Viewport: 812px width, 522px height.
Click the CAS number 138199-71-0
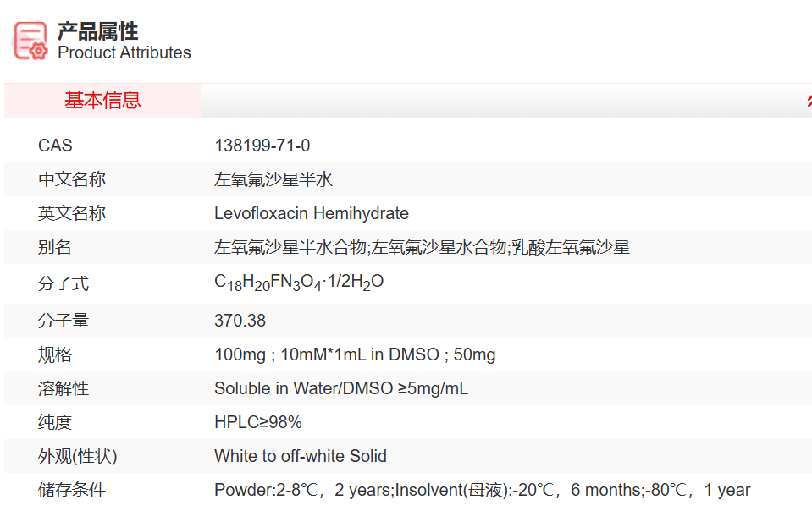[x=262, y=146]
